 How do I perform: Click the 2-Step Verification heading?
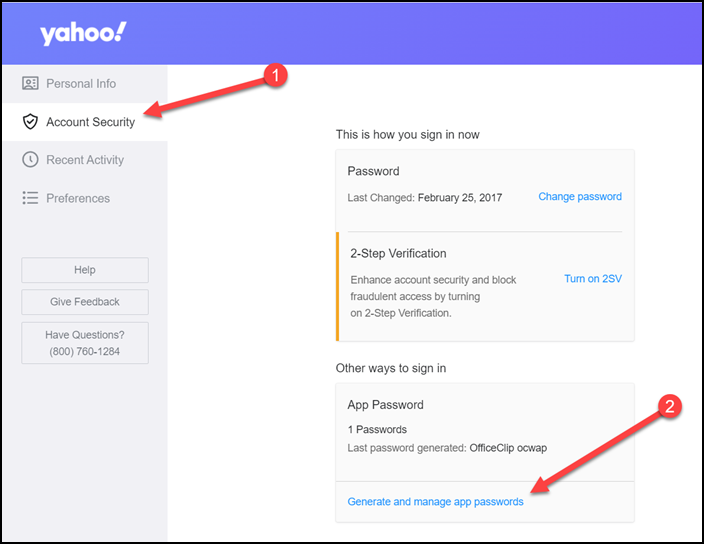pyautogui.click(x=398, y=254)
